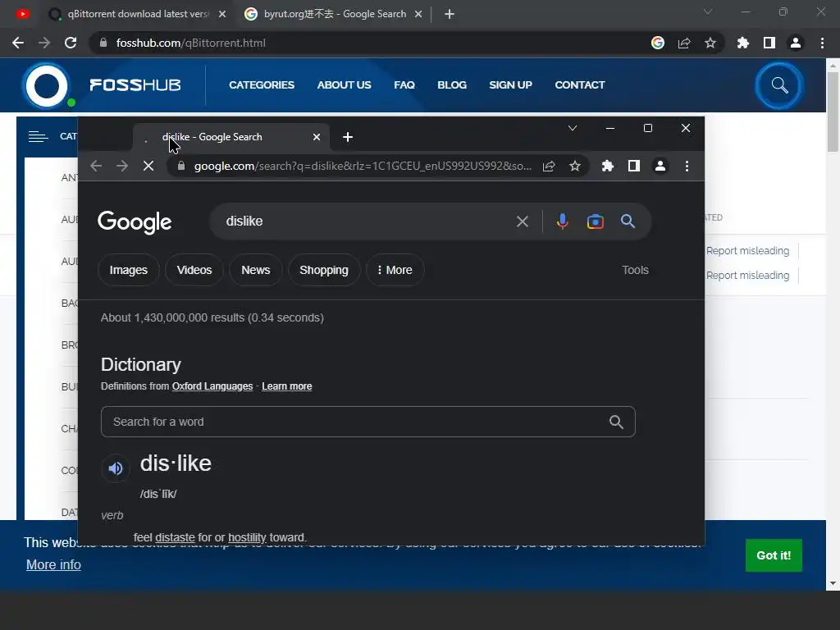Focus the Search for a word field
This screenshot has height=630, width=840.
[x=368, y=422]
